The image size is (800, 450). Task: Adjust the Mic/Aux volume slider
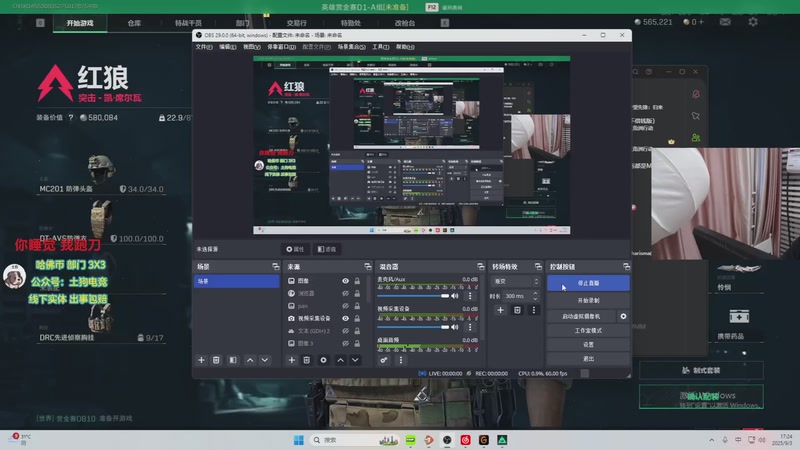tap(413, 296)
